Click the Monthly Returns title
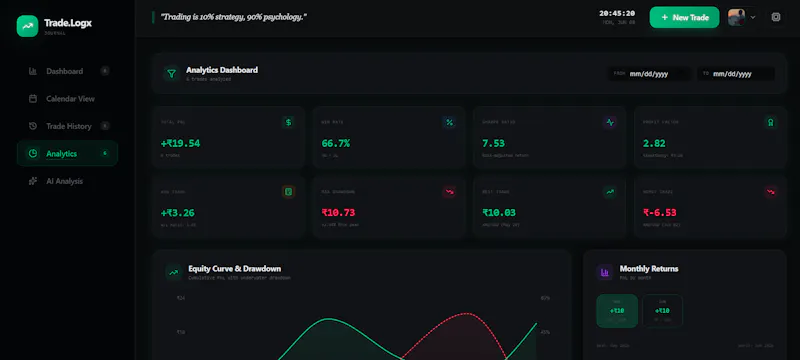 (649, 269)
